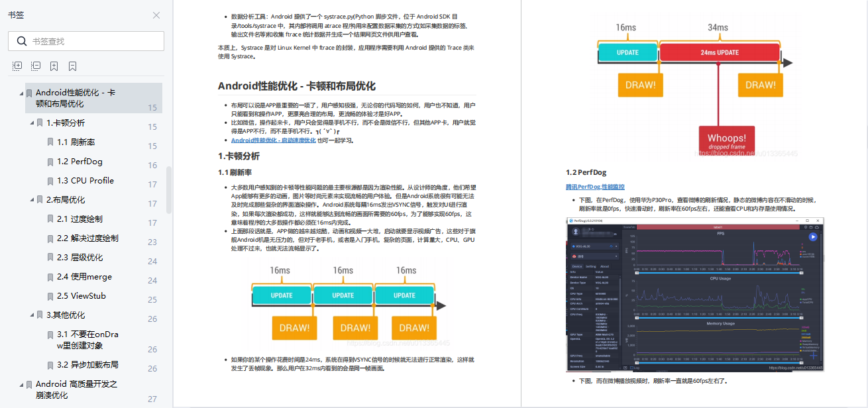
Task: Click the bookmark icon beside 2.5 ViewStub
Action: (50, 296)
